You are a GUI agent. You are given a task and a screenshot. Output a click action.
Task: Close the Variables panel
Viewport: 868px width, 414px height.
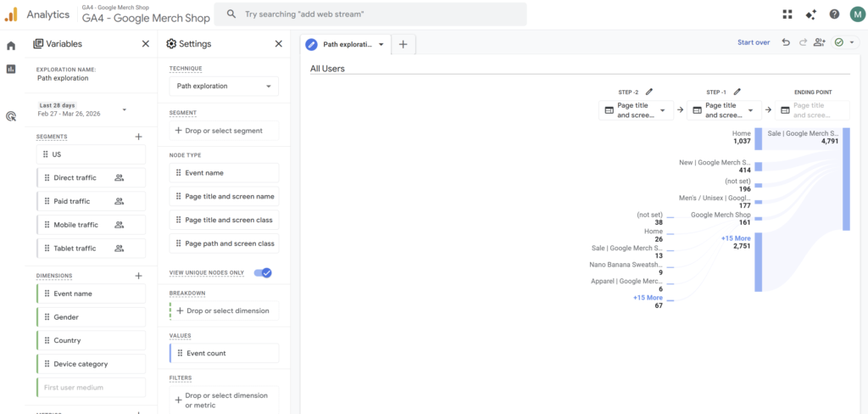(145, 44)
